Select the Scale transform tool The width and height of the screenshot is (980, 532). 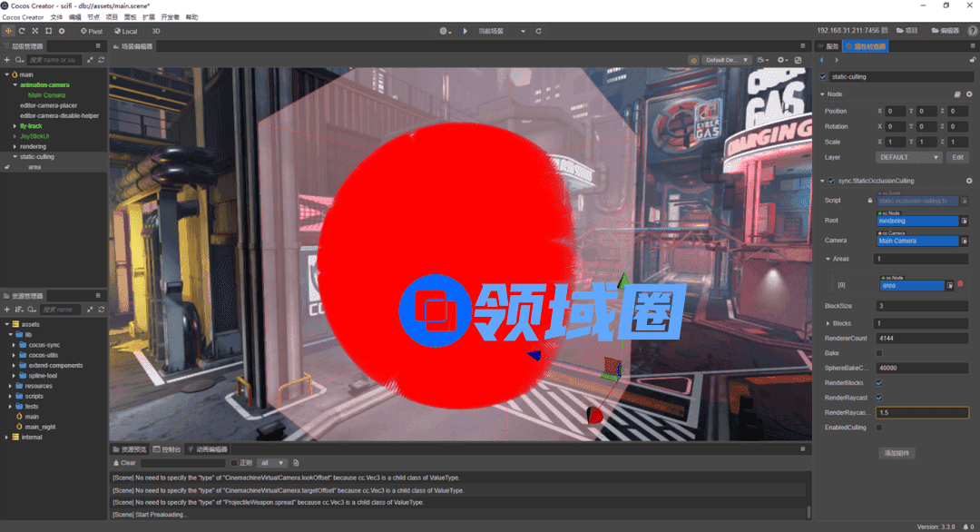tap(34, 31)
